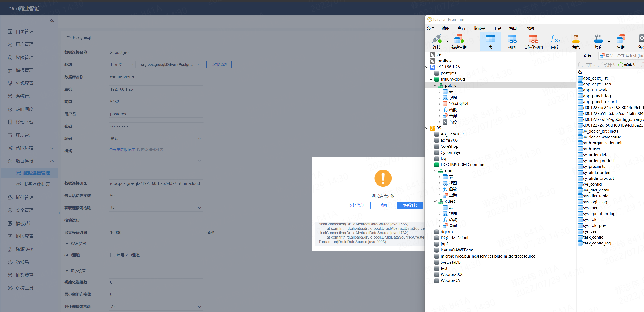
Task: Click the 数据连接名称 input field
Action: 156,53
